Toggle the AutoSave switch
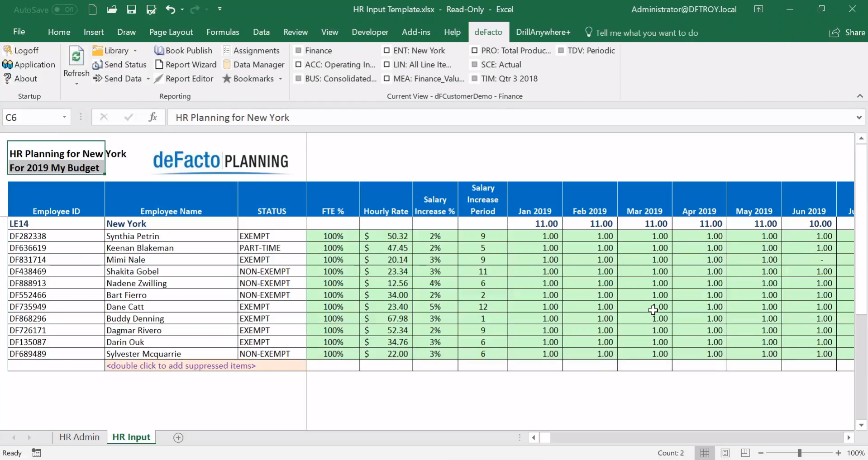The height and width of the screenshot is (460, 868). pos(64,9)
